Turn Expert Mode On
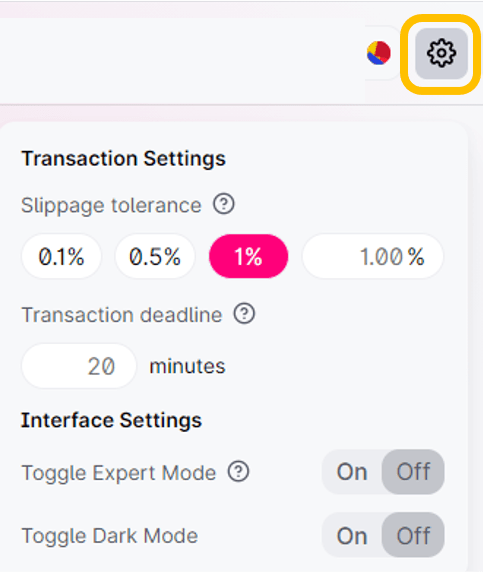Screen dimensions: 483x572 coord(352,472)
